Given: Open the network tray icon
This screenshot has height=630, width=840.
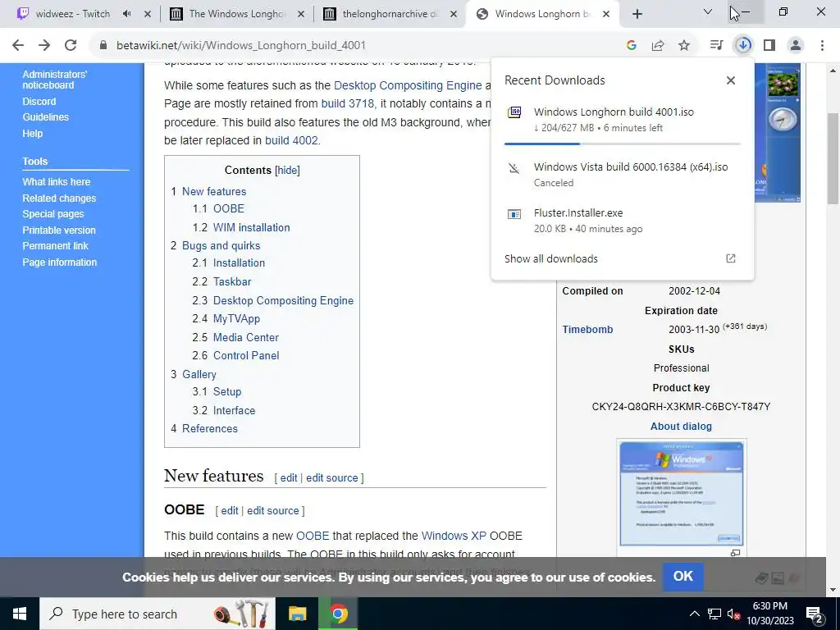Looking at the screenshot, I should click(714, 614).
